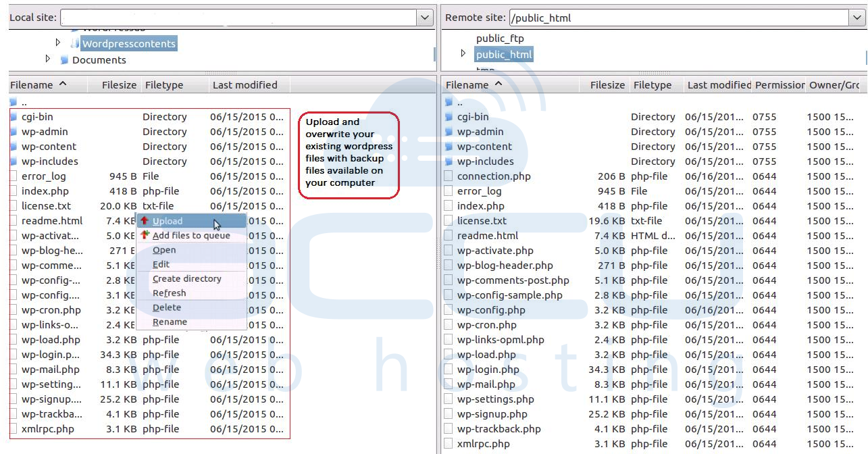Click the remote wp-cron.php file icon
Viewport: 868px width, 454px height.
click(x=449, y=325)
